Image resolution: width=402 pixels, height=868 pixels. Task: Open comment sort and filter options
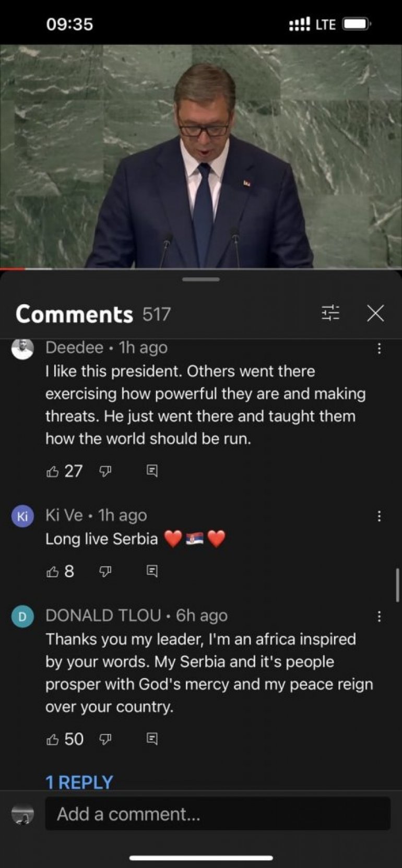(330, 313)
